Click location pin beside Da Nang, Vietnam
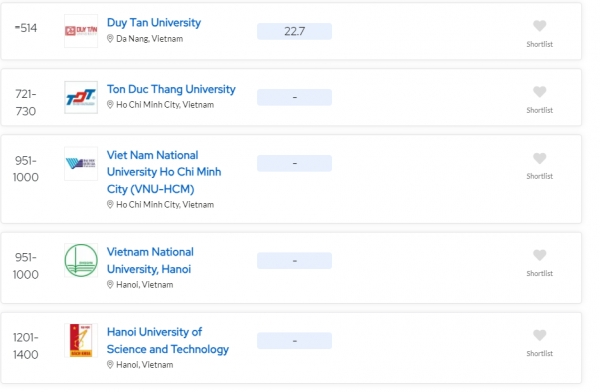The width and height of the screenshot is (600, 392). point(110,39)
